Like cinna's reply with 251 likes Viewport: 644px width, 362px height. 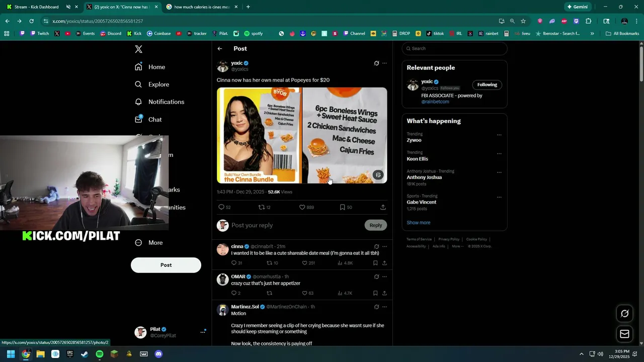(x=308, y=263)
